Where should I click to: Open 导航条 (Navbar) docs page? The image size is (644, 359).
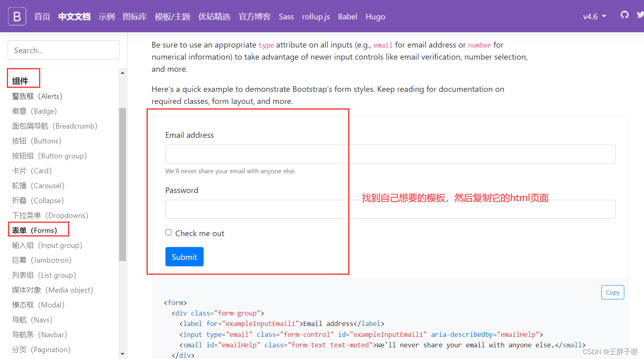[39, 335]
